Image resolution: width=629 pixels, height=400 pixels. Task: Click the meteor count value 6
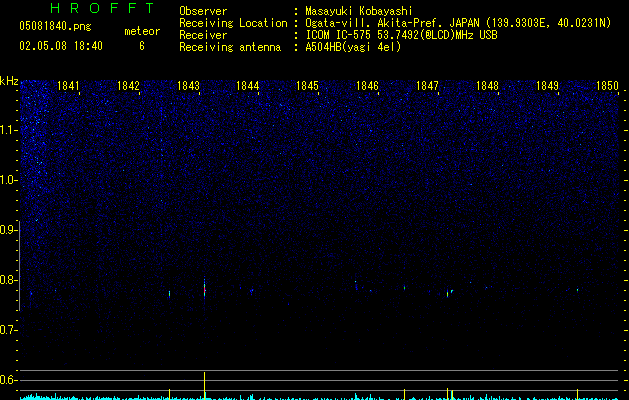pos(142,46)
